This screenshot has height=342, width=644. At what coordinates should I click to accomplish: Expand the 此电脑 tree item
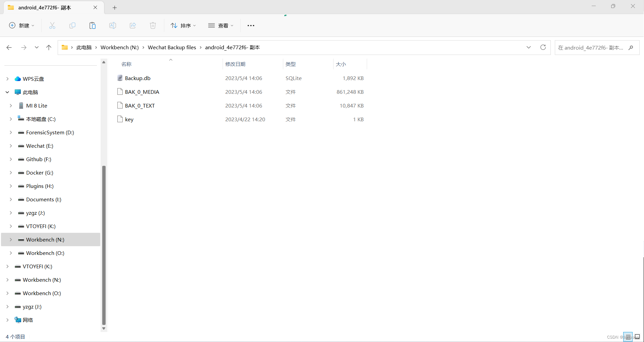[7, 92]
